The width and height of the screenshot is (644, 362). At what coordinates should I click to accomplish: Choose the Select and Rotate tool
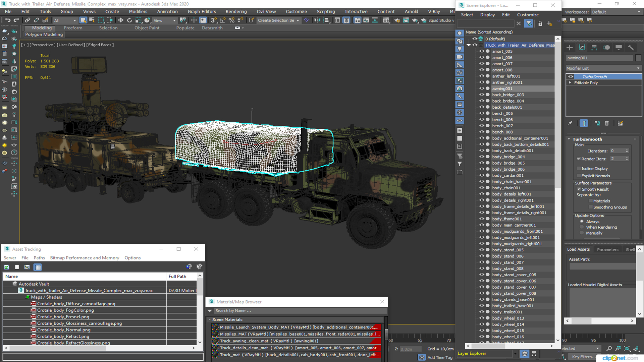coord(129,20)
